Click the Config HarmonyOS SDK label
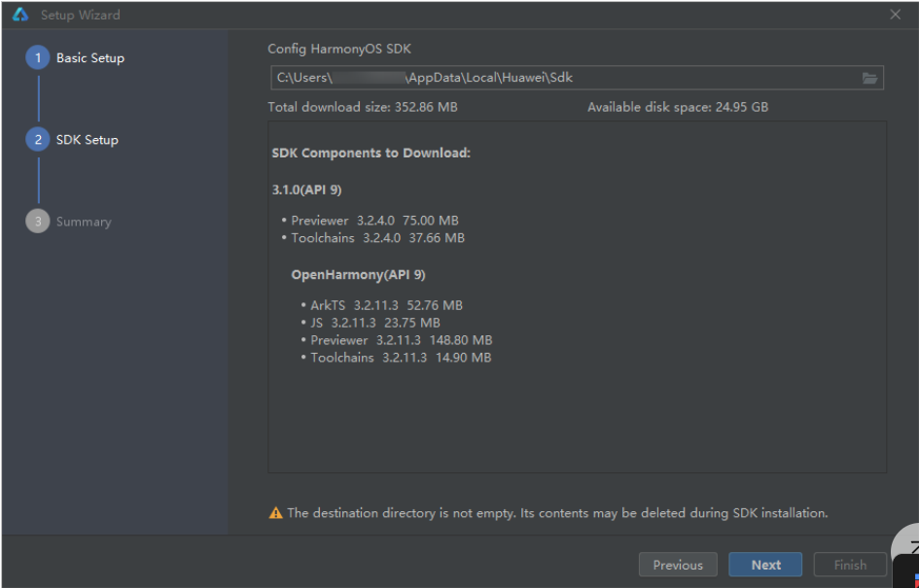919x588 pixels. click(339, 49)
